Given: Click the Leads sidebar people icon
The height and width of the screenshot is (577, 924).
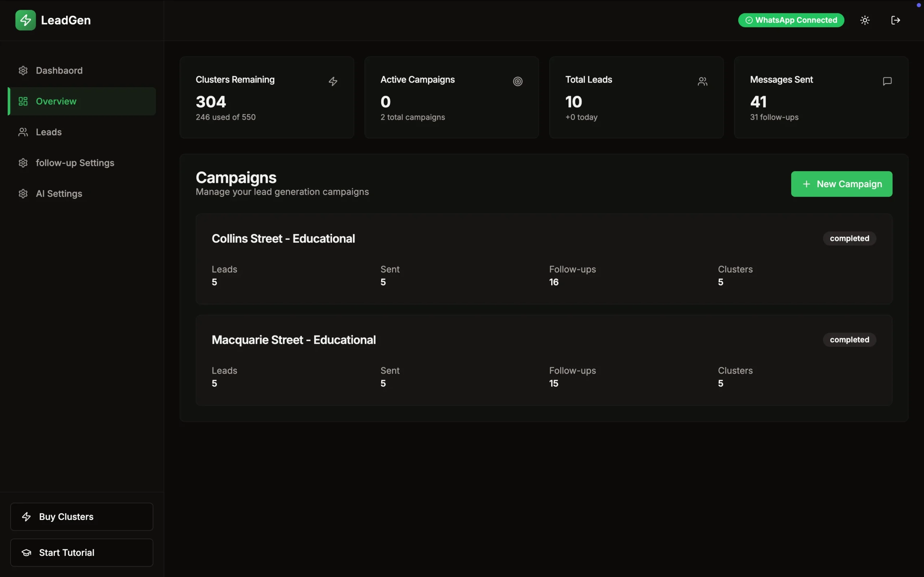Looking at the screenshot, I should tap(23, 132).
